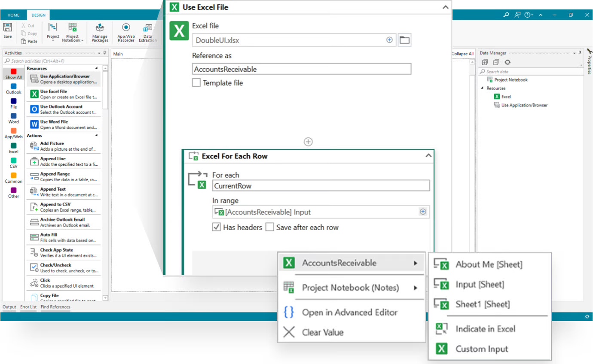The image size is (593, 364).
Task: Toggle Save after each row checkbox
Action: [270, 227]
